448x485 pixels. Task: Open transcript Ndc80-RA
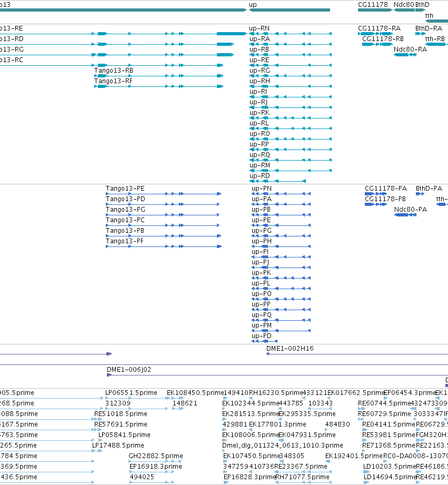coord(410,50)
